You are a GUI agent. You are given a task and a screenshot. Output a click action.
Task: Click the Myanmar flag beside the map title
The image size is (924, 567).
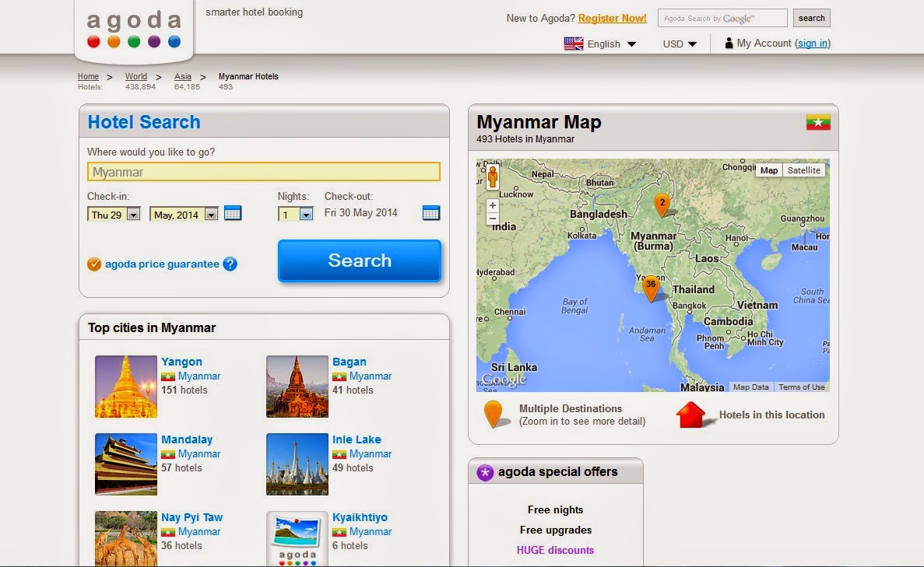(818, 122)
